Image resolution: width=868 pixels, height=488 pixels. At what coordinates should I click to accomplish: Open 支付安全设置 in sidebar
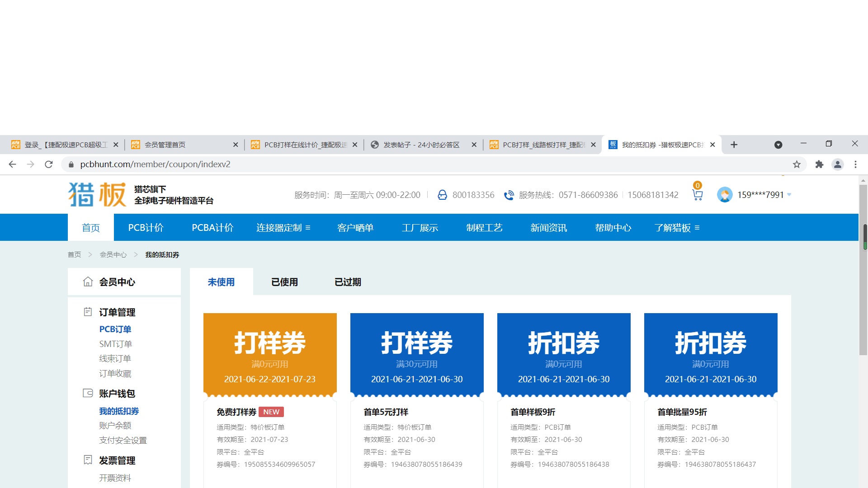(x=123, y=440)
